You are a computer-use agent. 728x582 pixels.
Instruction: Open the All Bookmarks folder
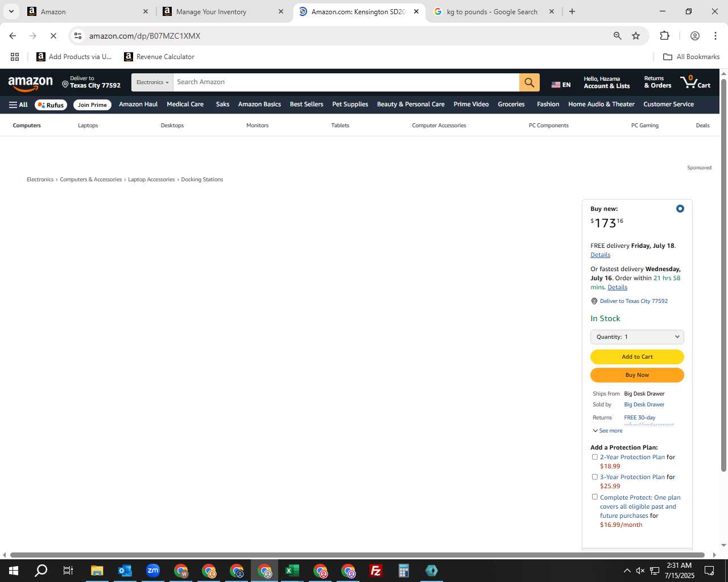coord(691,57)
